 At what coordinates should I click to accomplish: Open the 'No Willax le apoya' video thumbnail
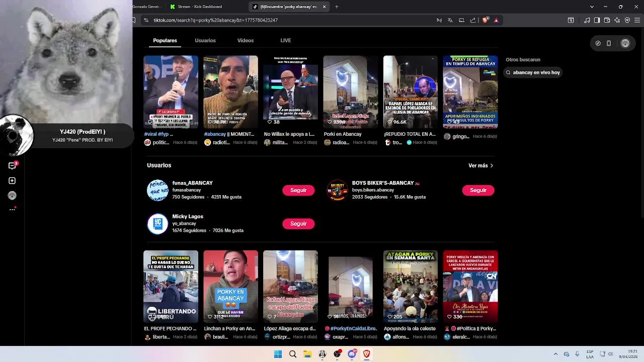click(290, 92)
